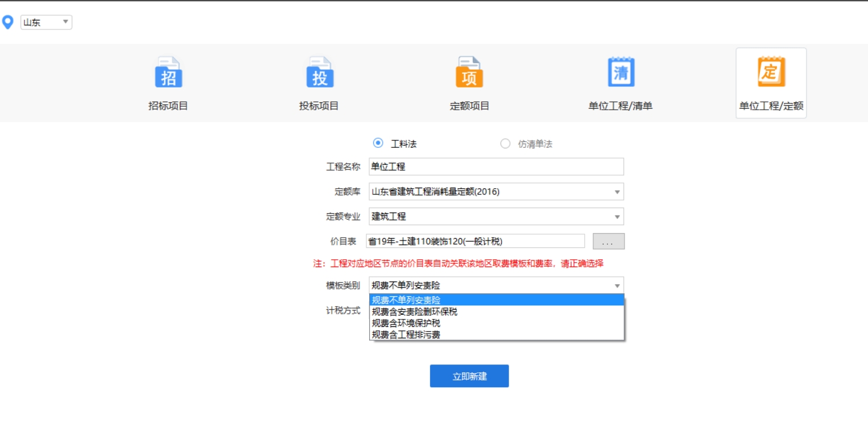The image size is (868, 444).
Task: Open the 山东 region dropdown
Action: (x=46, y=22)
